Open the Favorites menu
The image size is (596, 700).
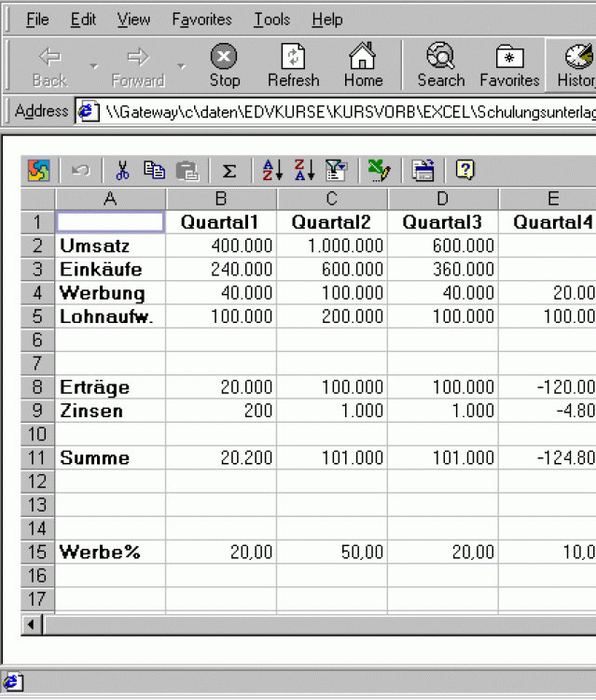click(201, 20)
